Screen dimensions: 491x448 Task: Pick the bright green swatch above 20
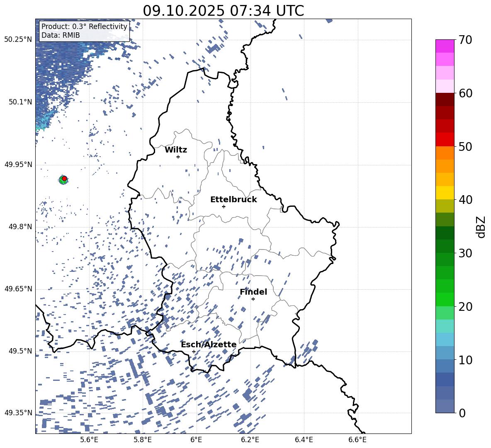pyautogui.click(x=445, y=300)
